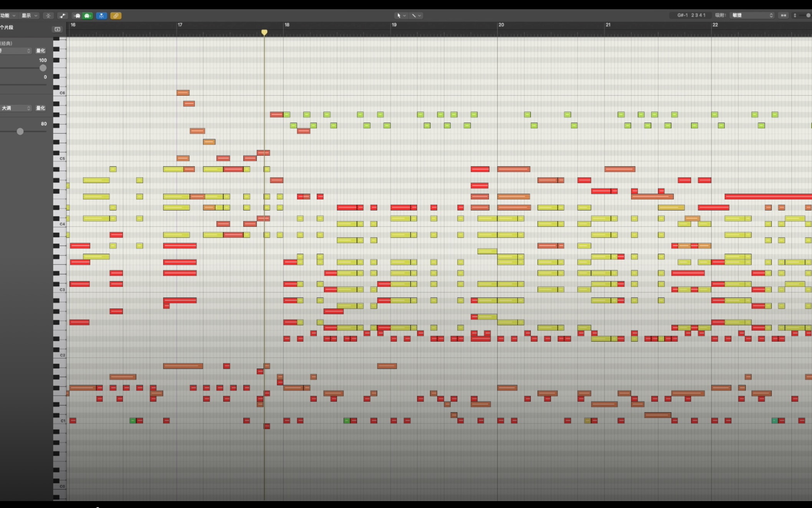
Task: Toggle the green MIDI Out button
Action: tap(88, 16)
